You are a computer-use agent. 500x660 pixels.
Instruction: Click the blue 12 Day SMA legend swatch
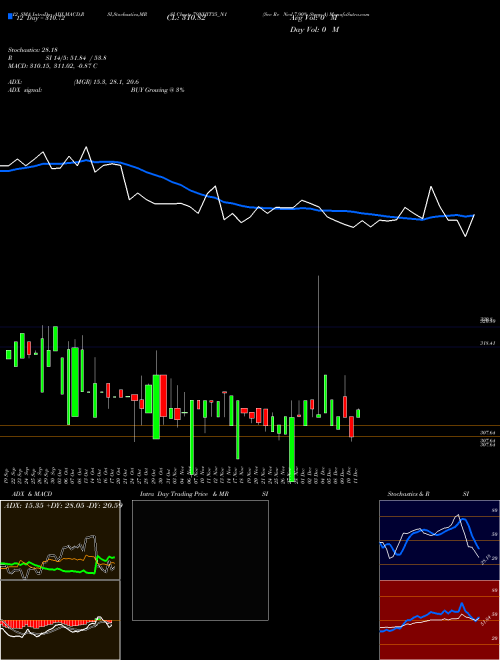[x=11, y=16]
